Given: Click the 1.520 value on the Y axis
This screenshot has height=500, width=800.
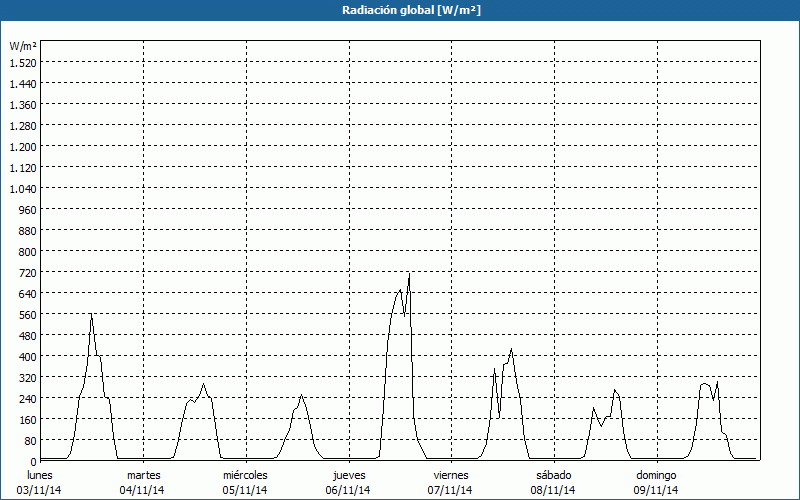Looking at the screenshot, I should tap(22, 62).
